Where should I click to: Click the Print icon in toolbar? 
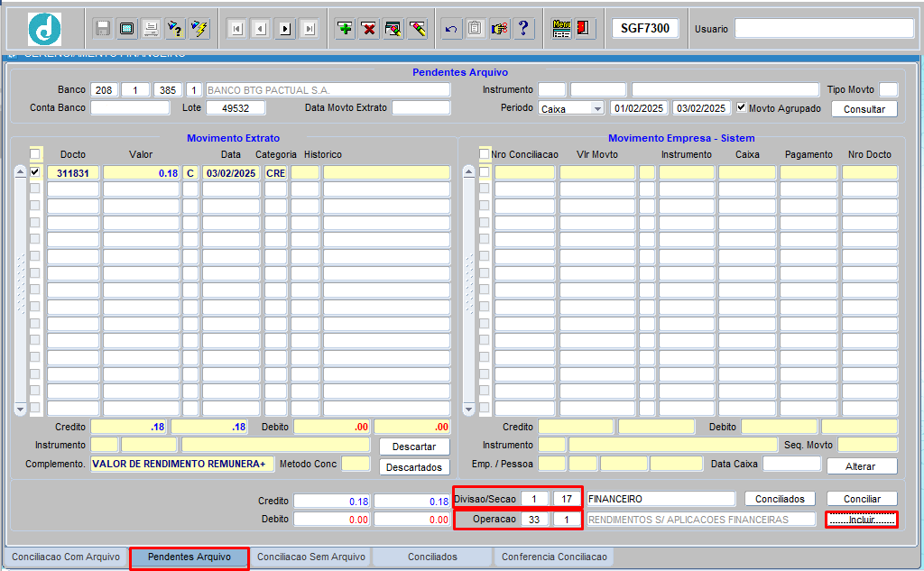coord(151,28)
